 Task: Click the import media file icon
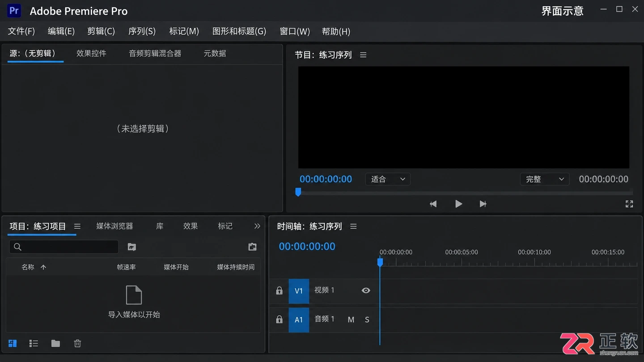(x=134, y=295)
